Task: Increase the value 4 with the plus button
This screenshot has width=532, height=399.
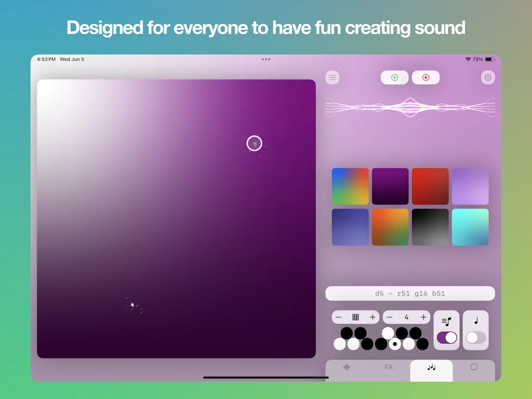Action: coord(423,317)
